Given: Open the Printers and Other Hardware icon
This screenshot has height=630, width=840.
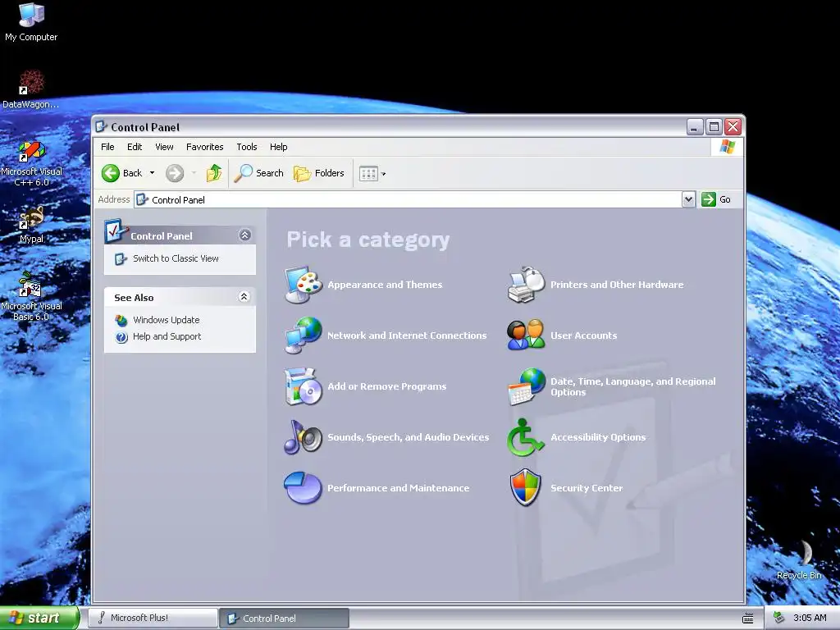Looking at the screenshot, I should pos(526,285).
